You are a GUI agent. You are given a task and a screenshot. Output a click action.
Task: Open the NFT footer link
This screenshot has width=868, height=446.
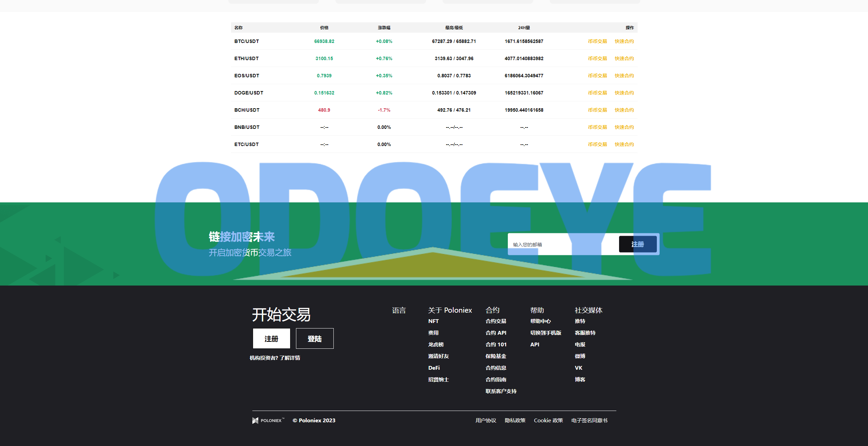click(x=433, y=321)
